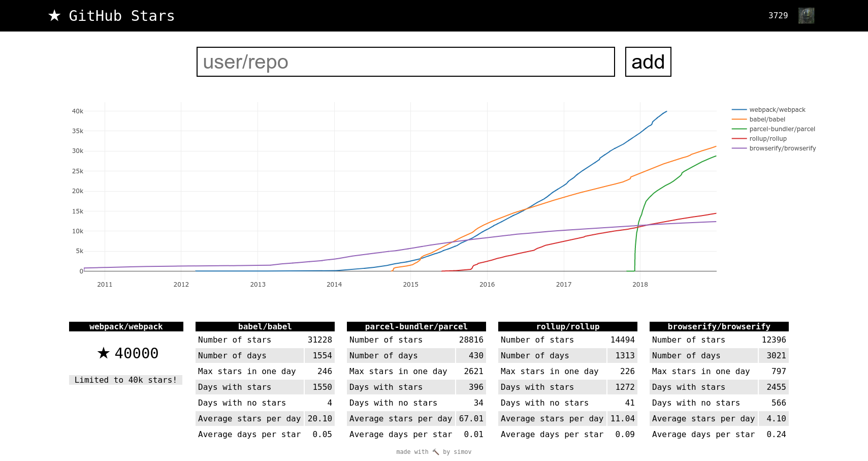
Task: Click the 2011 x-axis label
Action: pos(105,285)
